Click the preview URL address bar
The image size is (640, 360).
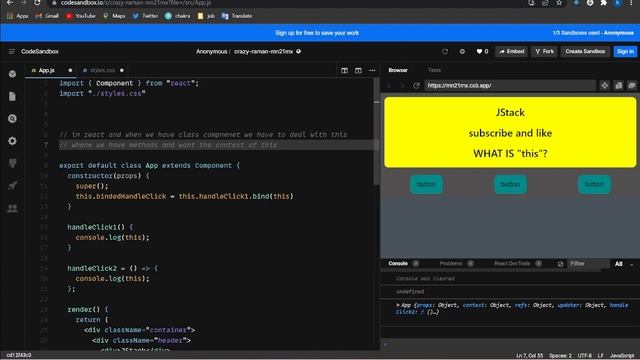510,85
